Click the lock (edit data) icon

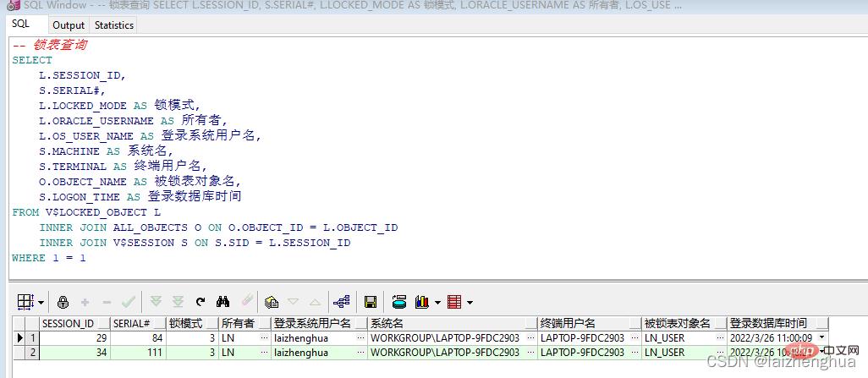pos(63,302)
